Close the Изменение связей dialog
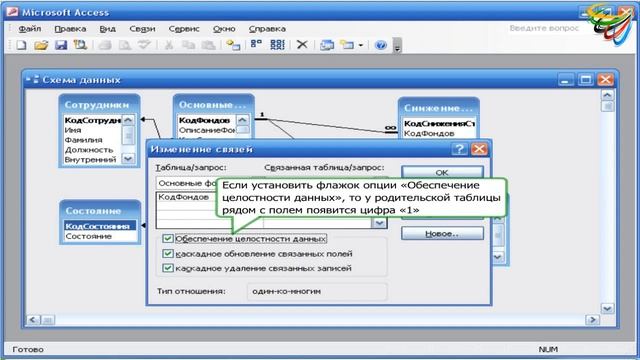The height and width of the screenshot is (360, 640). coord(479,149)
